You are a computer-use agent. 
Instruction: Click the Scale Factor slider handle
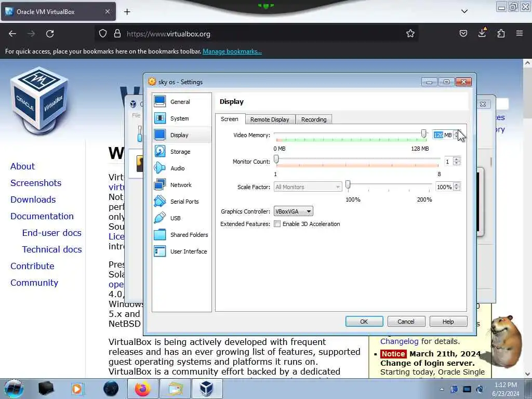348,184
